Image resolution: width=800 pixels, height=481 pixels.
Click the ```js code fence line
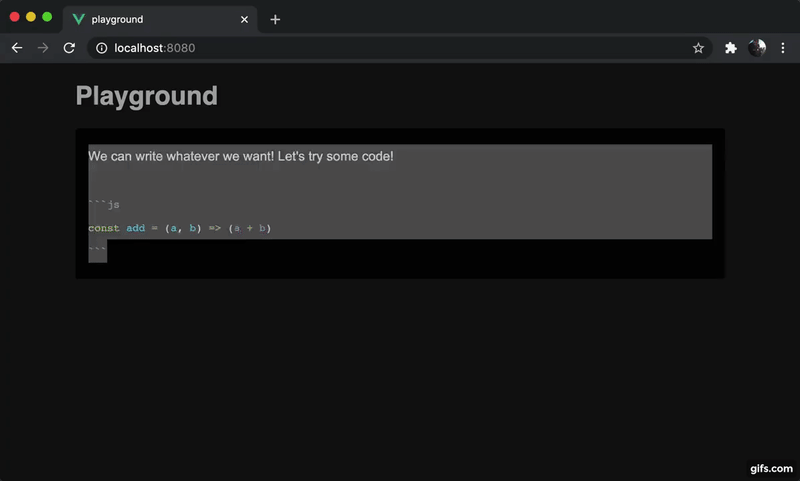104,205
